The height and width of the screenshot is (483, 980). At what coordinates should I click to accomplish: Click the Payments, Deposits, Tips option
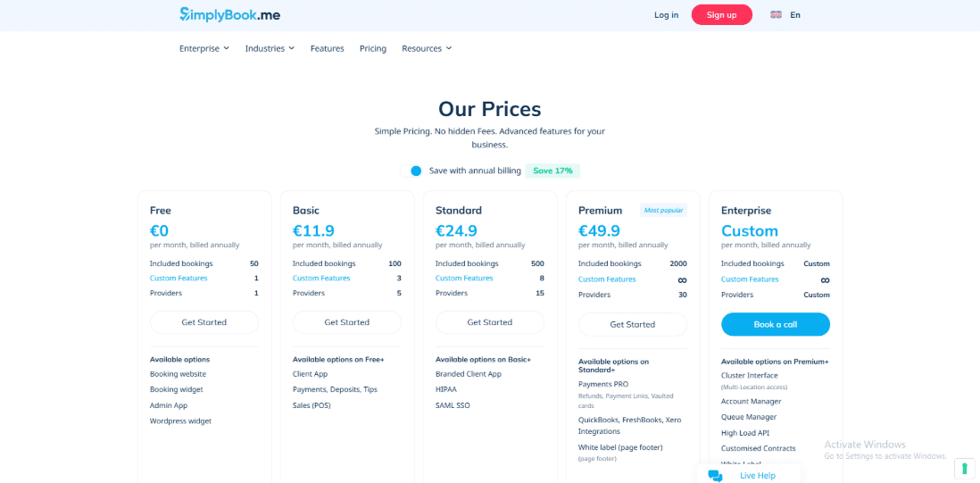pyautogui.click(x=335, y=389)
